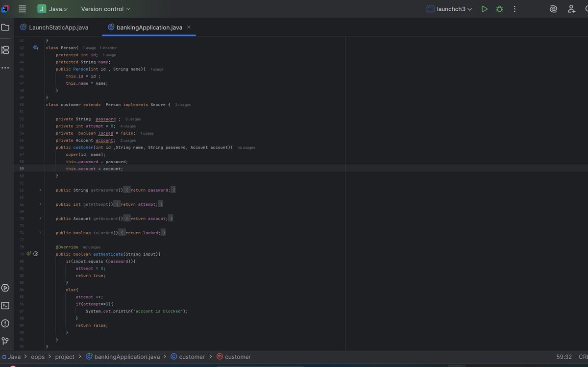This screenshot has width=588, height=367.
Task: Click the underlined 'password' field declaration
Action: pos(105,119)
